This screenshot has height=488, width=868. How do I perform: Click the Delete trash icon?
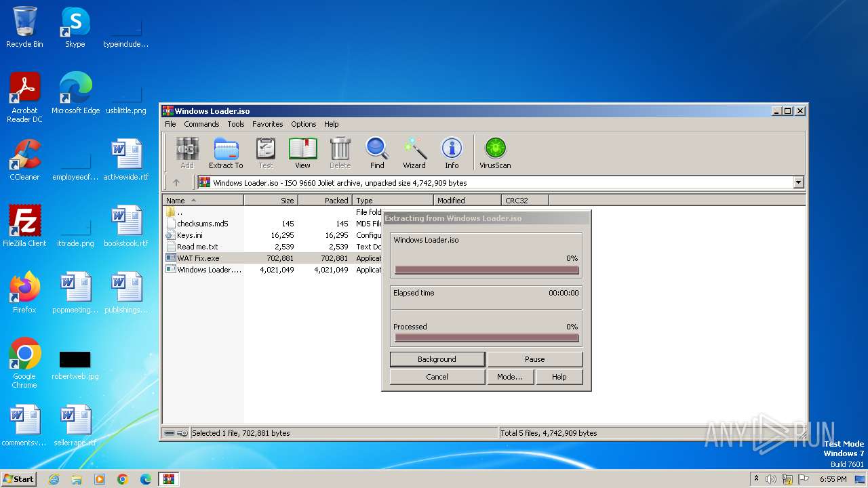coord(340,152)
